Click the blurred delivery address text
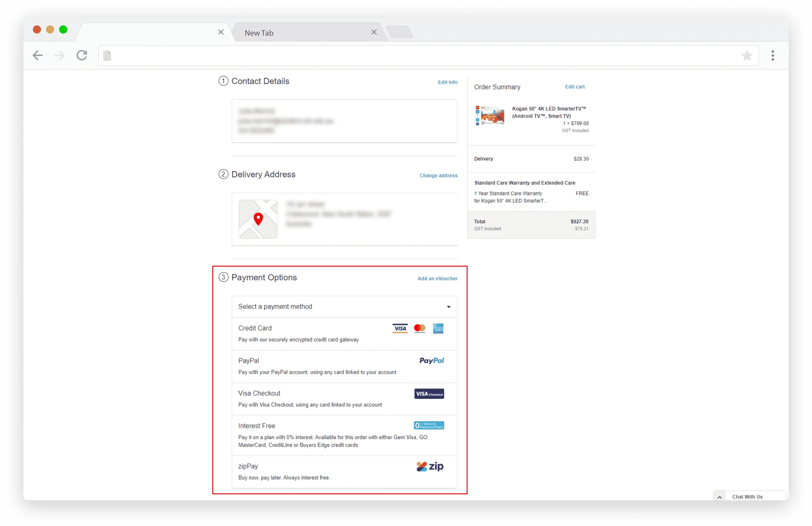 (338, 214)
